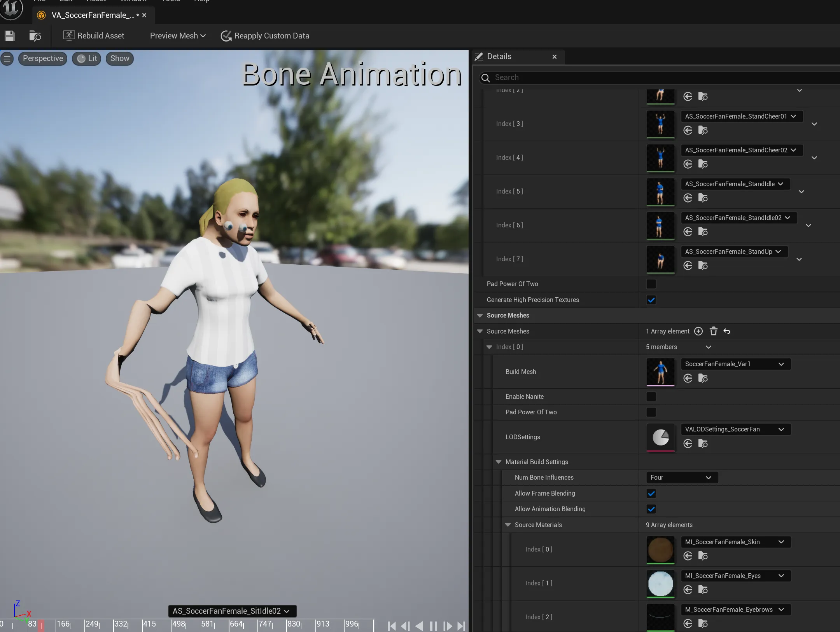This screenshot has width=840, height=632.
Task: Enable the Enable Nanite checkbox
Action: tap(651, 396)
